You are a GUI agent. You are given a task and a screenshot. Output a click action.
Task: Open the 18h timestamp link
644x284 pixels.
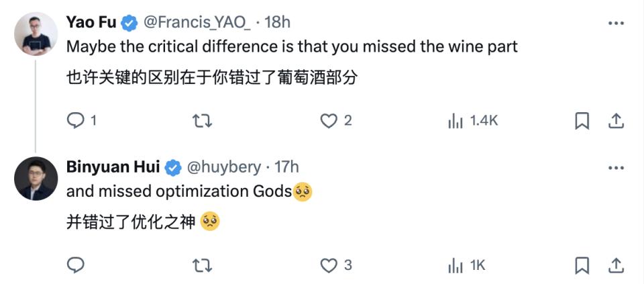tap(278, 22)
